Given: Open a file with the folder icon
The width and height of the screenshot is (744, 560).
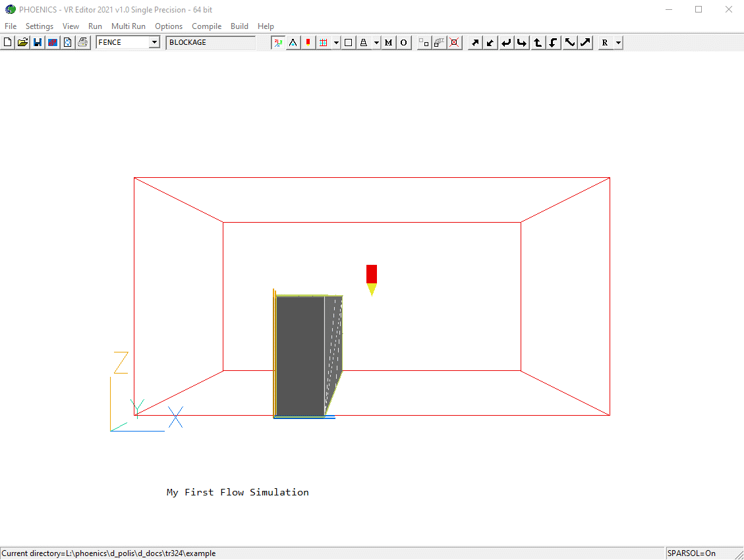Looking at the screenshot, I should coord(22,43).
